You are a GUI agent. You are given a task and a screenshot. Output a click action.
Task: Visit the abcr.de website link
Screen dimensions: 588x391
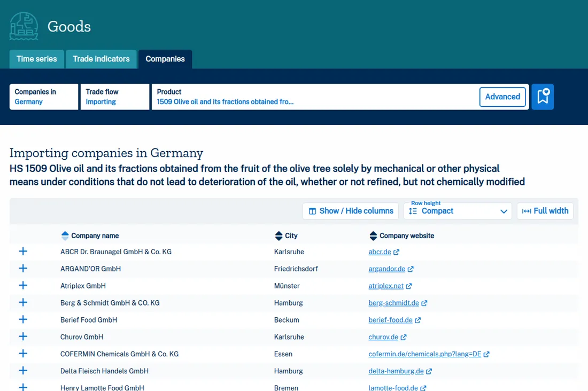coord(380,252)
